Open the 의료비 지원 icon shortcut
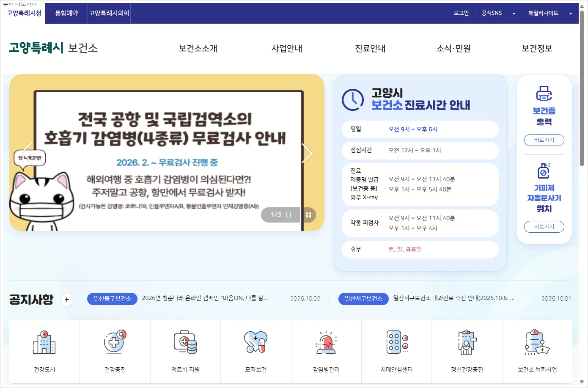The image size is (588, 388). 185,351
